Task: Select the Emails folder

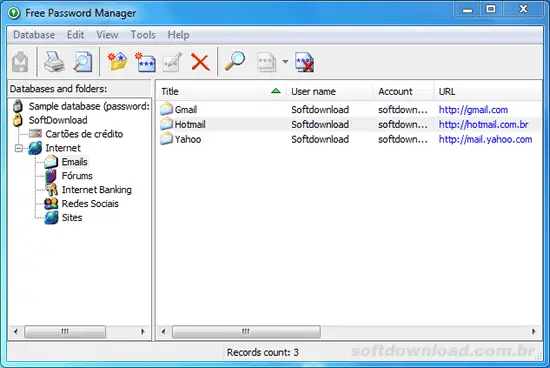Action: click(x=74, y=162)
